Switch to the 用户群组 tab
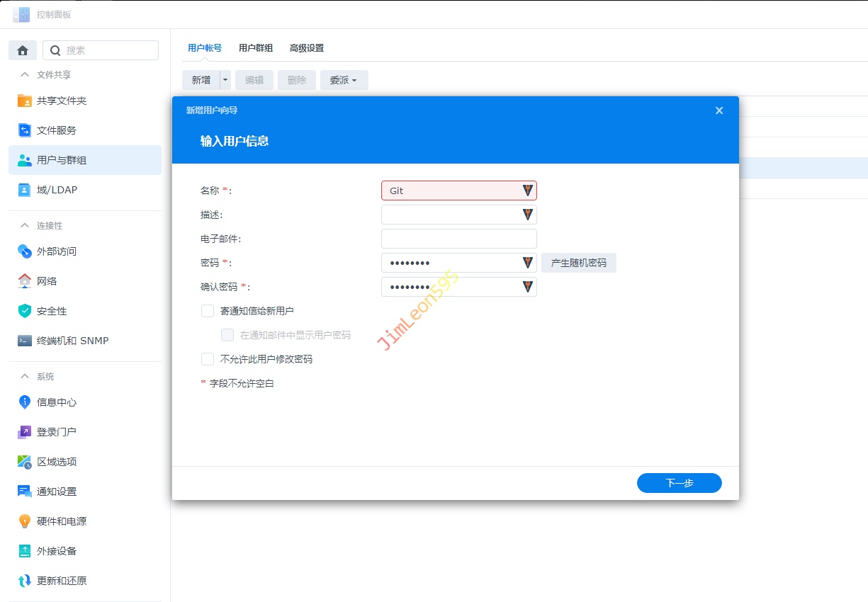Screen dimensions: 868x602 [x=255, y=48]
